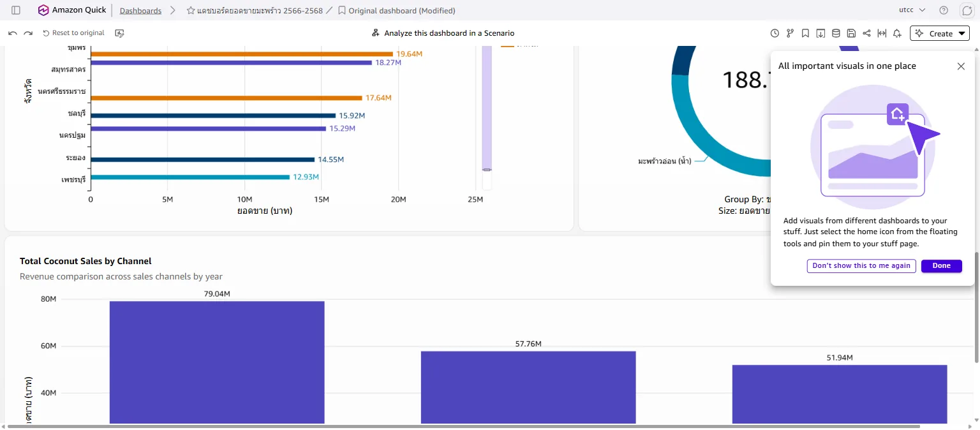The width and height of the screenshot is (980, 430).
Task: Click the bookmark icon before Original dashboard
Action: (342, 11)
